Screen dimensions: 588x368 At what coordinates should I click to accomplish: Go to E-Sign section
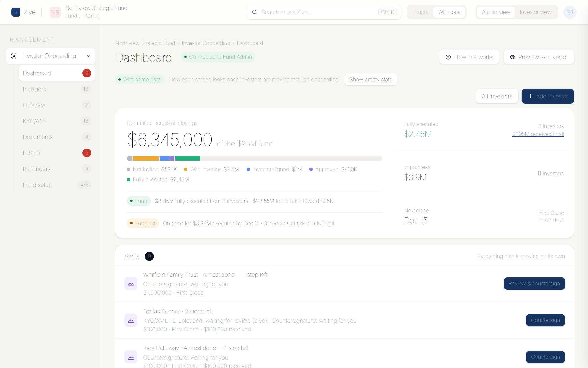(x=57, y=153)
